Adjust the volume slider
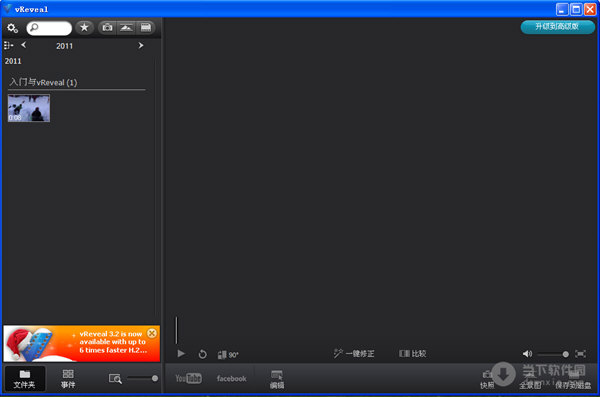 tap(553, 355)
